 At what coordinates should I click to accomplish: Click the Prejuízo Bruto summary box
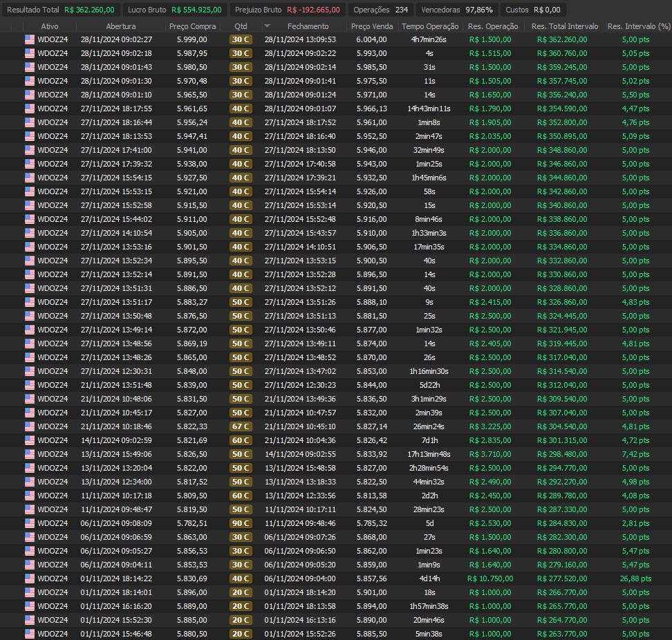pos(287,10)
